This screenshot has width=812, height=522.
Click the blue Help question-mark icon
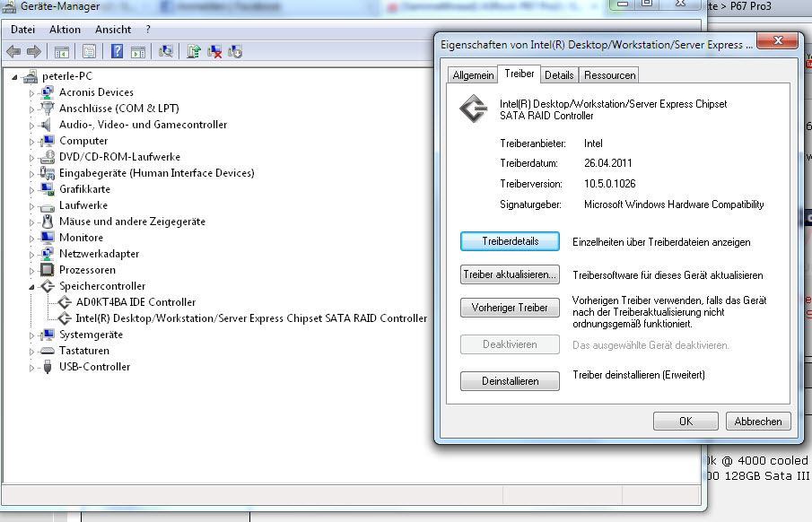click(117, 51)
